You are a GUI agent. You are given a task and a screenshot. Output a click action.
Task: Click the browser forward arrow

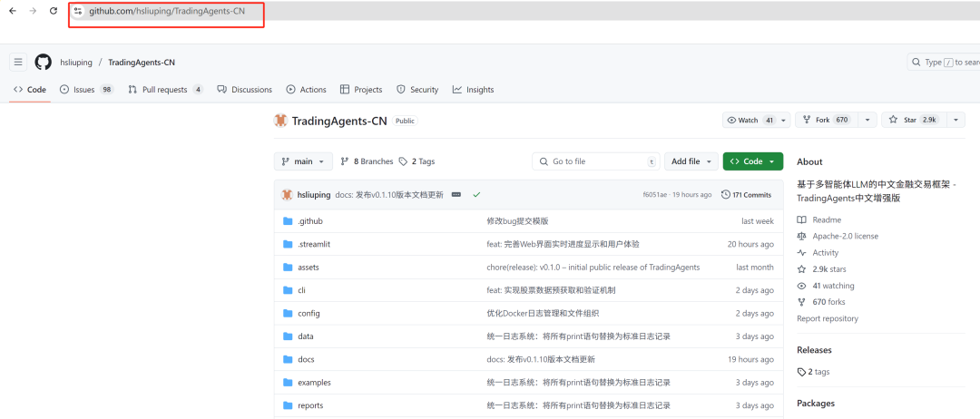pos(34,11)
